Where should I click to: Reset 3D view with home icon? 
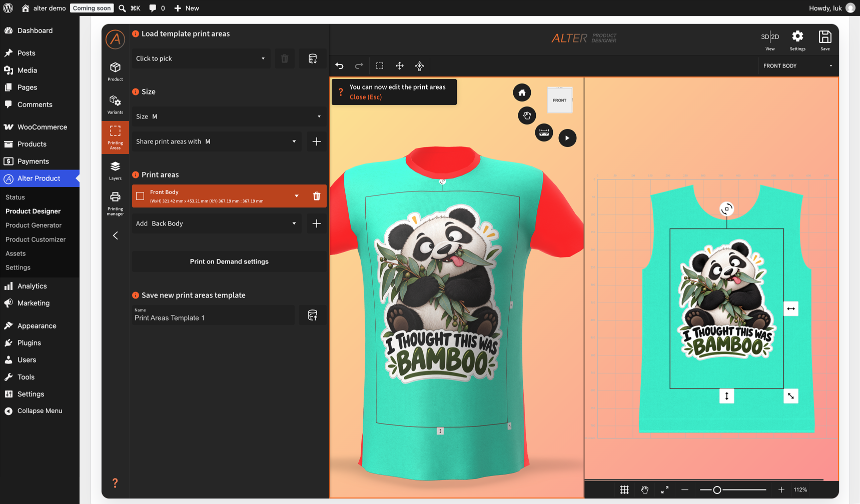tap(522, 92)
